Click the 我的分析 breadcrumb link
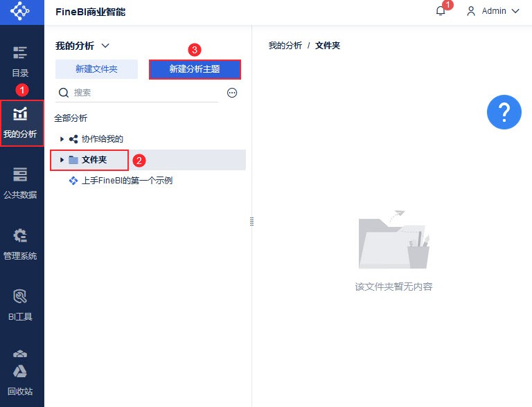 click(x=285, y=46)
